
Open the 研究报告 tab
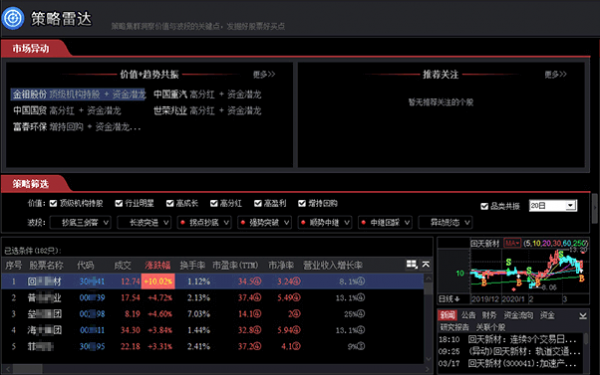(x=454, y=328)
